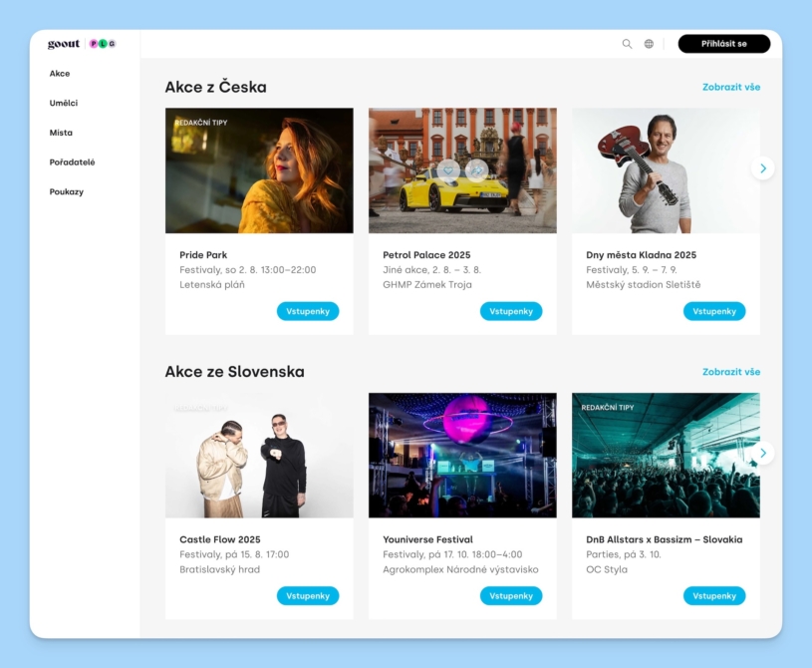Navigate to Poukazy
Image resolution: width=812 pixels, height=668 pixels.
[67, 191]
